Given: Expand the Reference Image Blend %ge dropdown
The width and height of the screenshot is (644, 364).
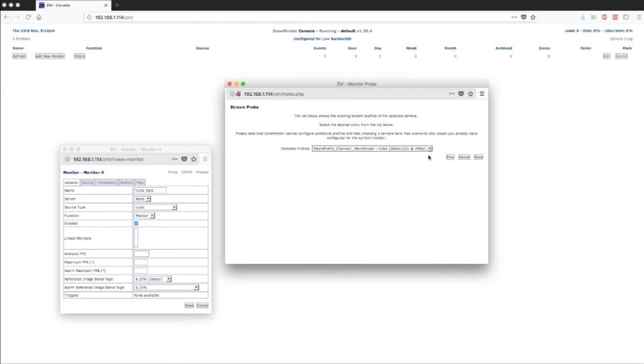Looking at the screenshot, I should [152, 278].
